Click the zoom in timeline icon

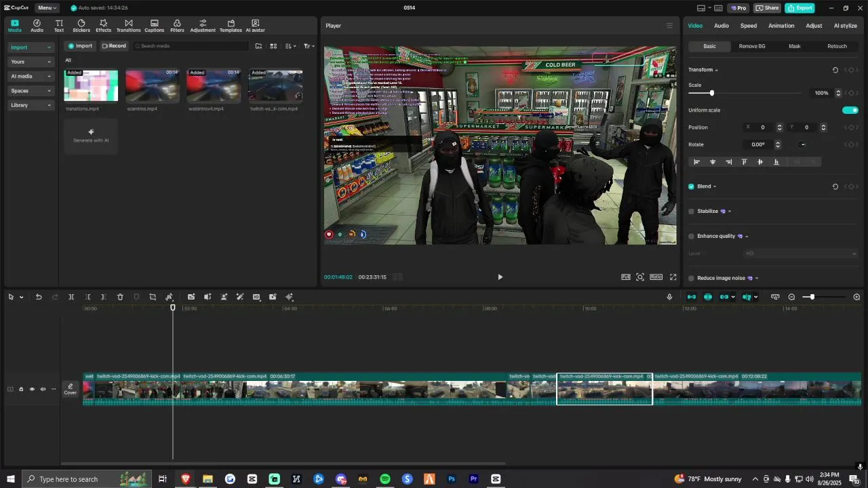856,297
